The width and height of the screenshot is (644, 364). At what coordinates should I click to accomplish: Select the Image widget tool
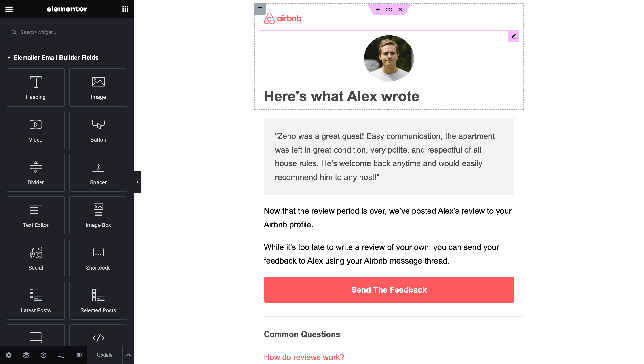click(x=98, y=87)
